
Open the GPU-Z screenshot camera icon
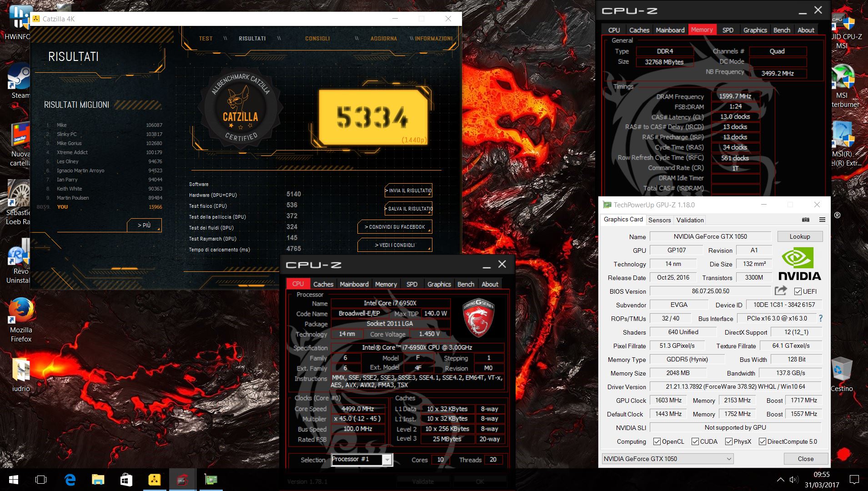pyautogui.click(x=805, y=220)
